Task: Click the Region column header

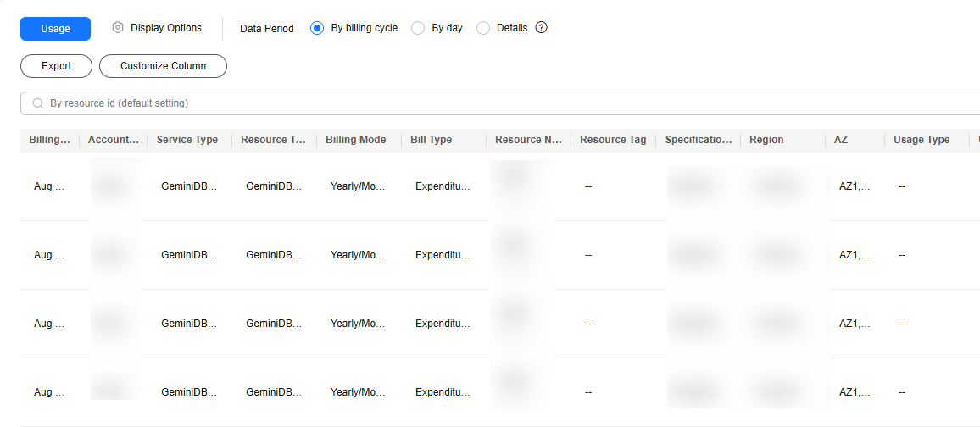Action: 766,140
